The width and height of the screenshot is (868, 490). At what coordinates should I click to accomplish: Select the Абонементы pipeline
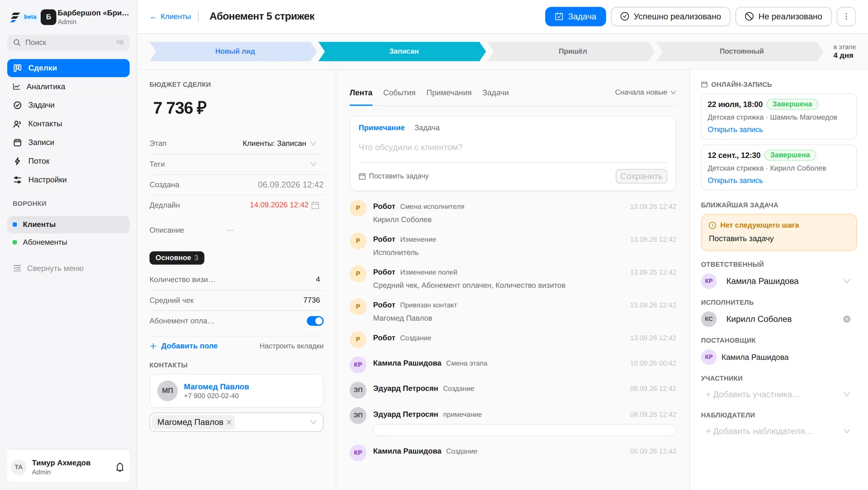[x=68, y=242]
